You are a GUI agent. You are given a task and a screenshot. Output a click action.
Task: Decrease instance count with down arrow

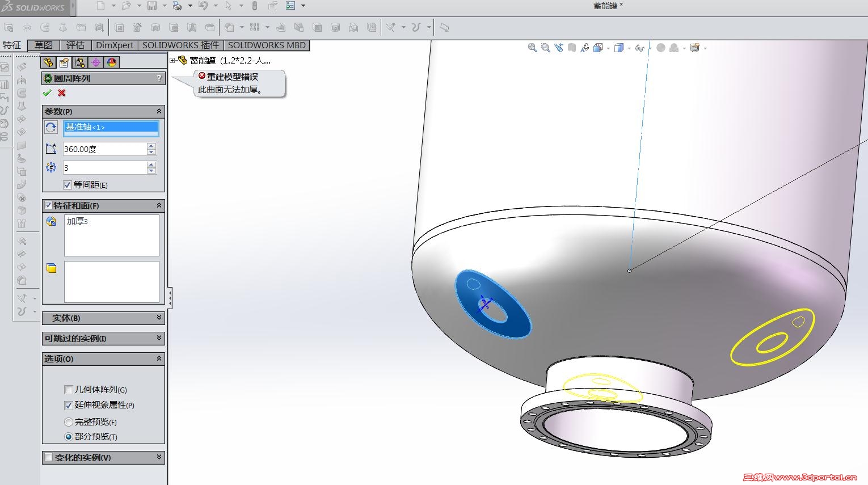(151, 171)
